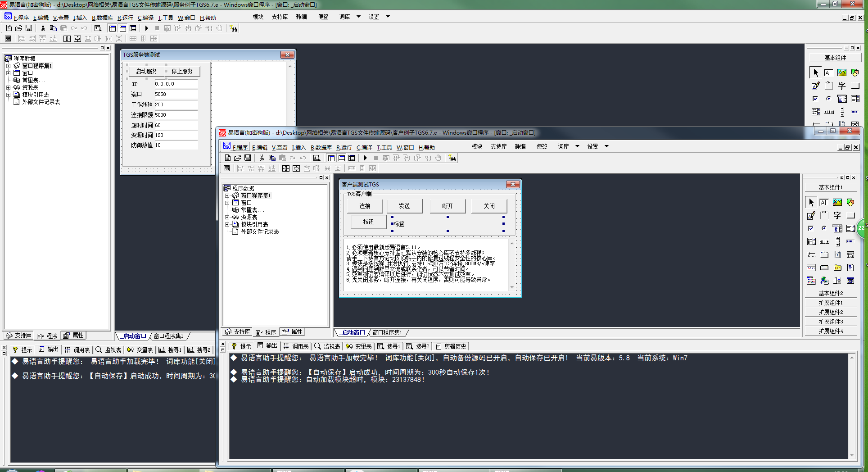Screen dimensions: 868x472
Task: Expand 模块引用表 node in back window tree
Action: [8, 95]
